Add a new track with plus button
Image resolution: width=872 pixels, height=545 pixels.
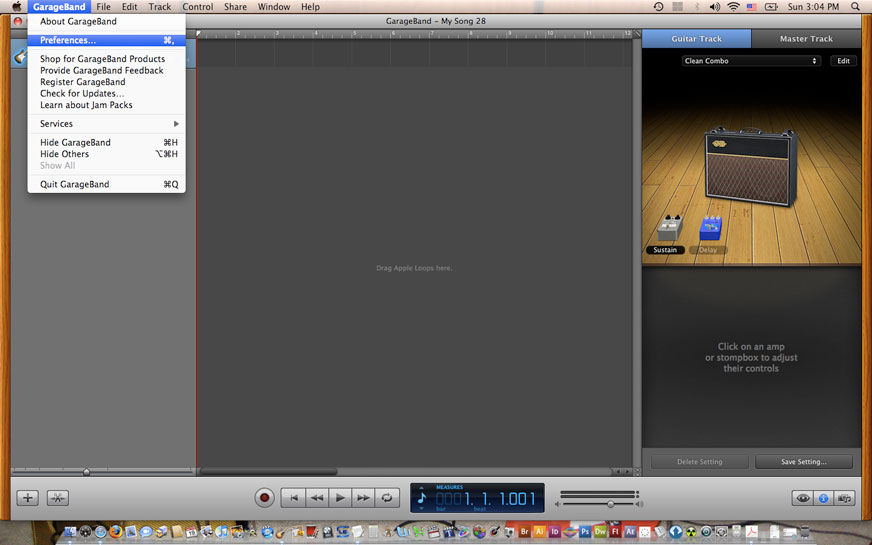(28, 498)
